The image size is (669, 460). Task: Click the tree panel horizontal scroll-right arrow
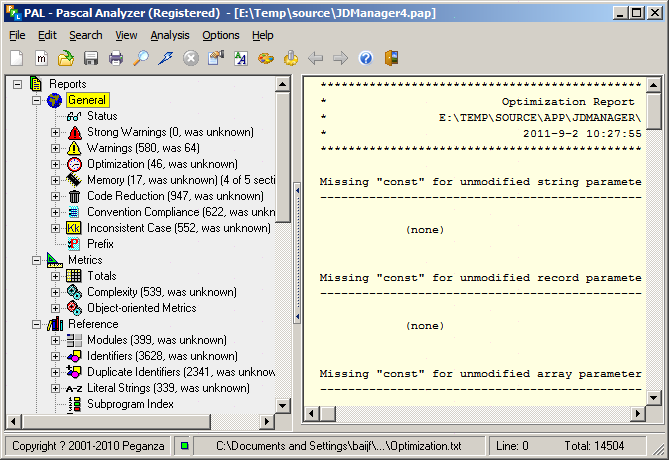pyautogui.click(x=267, y=422)
